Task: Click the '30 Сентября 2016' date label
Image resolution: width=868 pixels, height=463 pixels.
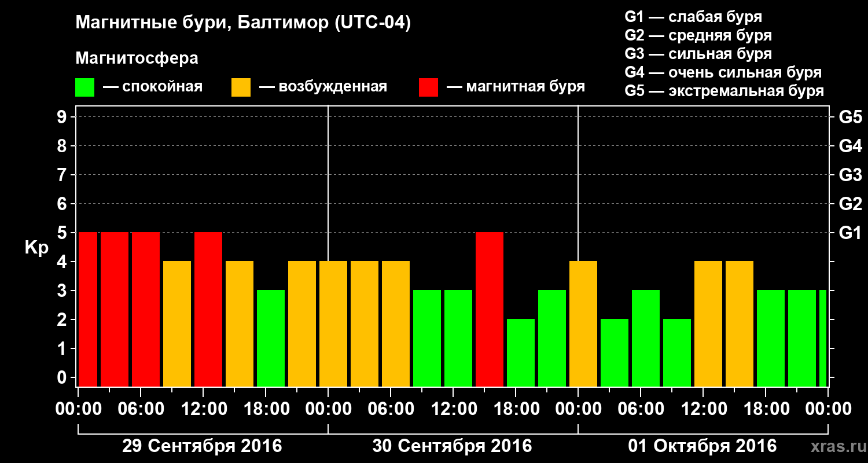Action: (x=452, y=446)
